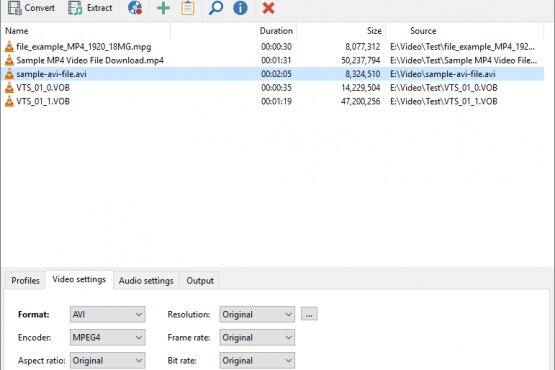Sort list by Name column header

(x=86, y=31)
